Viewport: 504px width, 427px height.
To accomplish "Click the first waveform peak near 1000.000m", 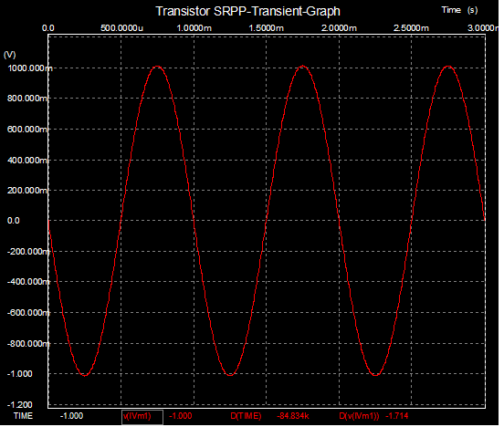I will tap(158, 67).
